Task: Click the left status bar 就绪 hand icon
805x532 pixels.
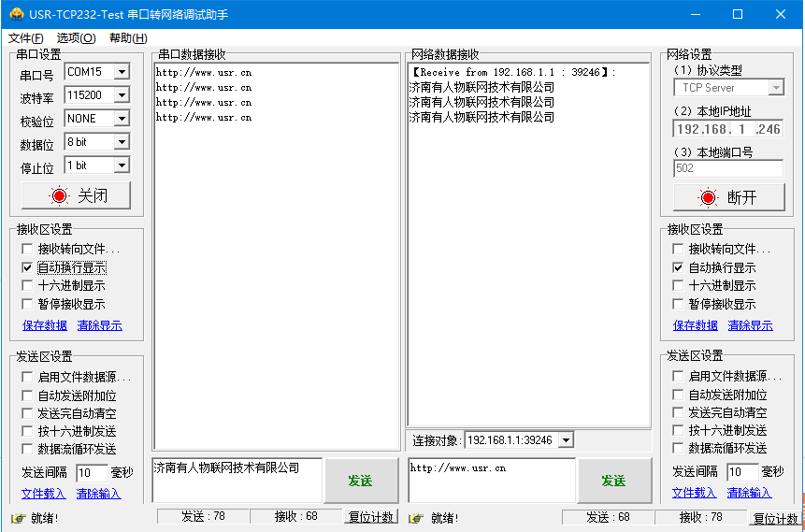Action: pos(18,518)
